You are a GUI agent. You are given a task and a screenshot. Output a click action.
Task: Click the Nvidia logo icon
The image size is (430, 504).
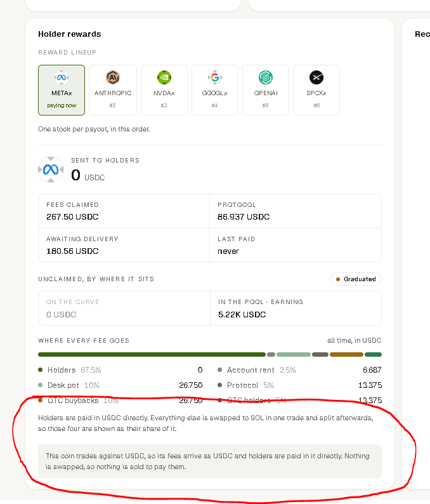[x=164, y=77]
